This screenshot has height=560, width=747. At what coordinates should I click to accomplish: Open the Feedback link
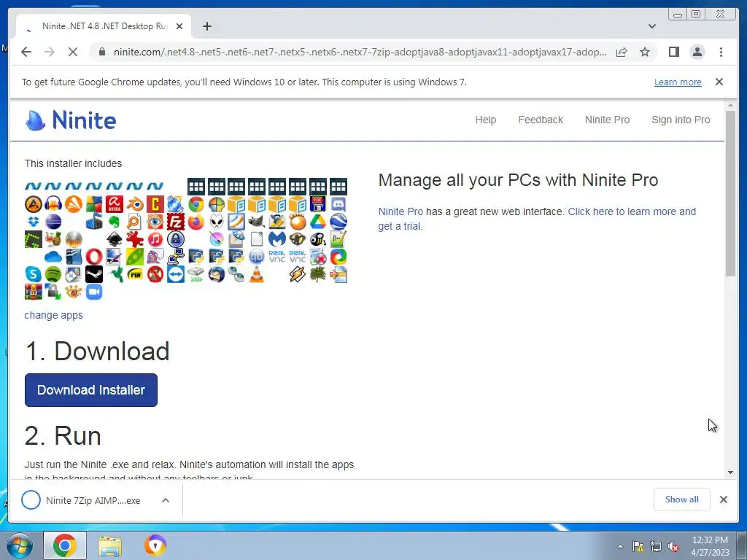coord(541,120)
